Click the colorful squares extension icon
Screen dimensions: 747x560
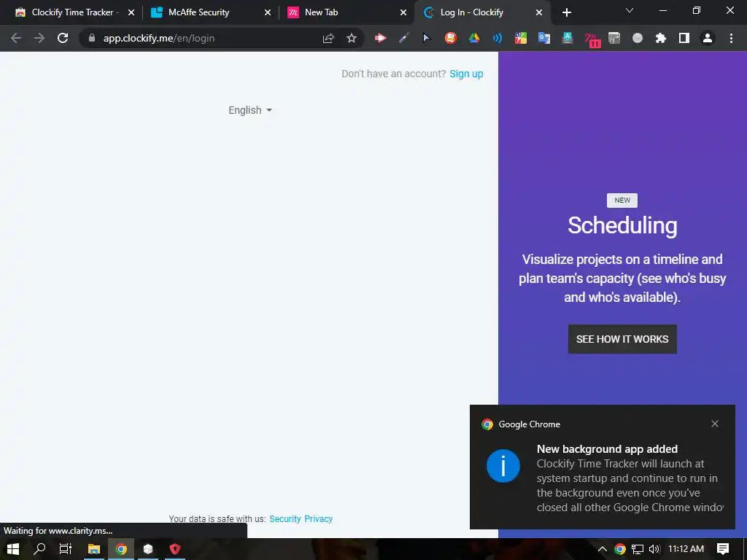[521, 38]
